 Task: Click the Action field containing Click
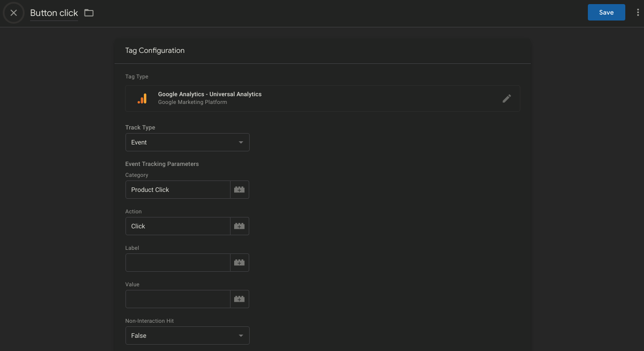pyautogui.click(x=178, y=226)
